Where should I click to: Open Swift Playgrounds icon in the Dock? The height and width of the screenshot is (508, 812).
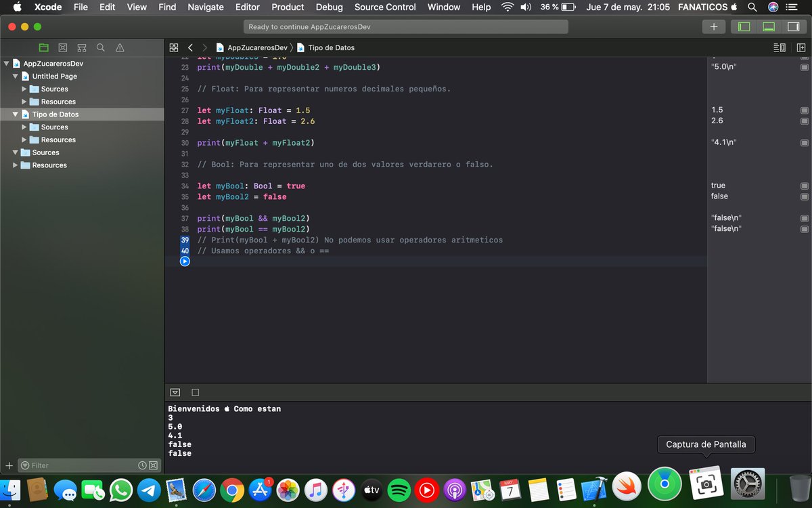point(627,486)
